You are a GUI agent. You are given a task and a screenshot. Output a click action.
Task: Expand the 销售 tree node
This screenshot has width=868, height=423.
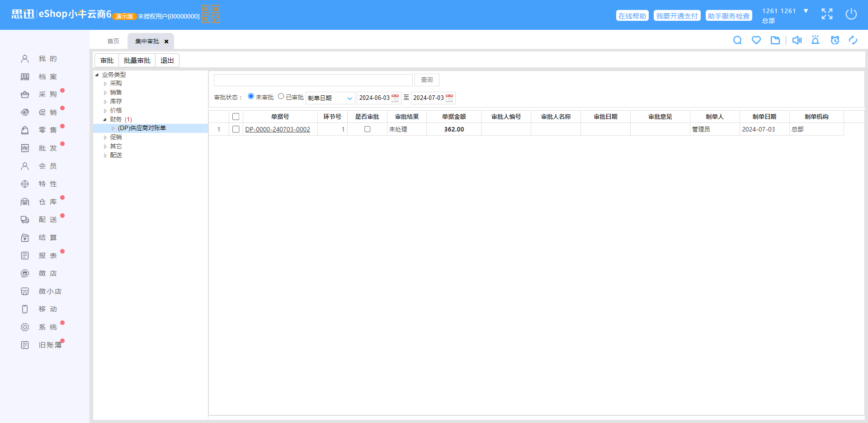(x=105, y=93)
